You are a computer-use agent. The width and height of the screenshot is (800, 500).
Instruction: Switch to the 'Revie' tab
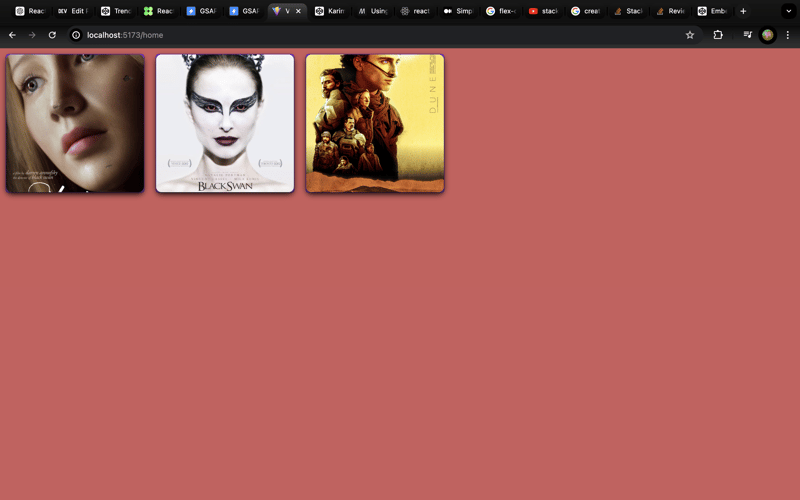(670, 11)
